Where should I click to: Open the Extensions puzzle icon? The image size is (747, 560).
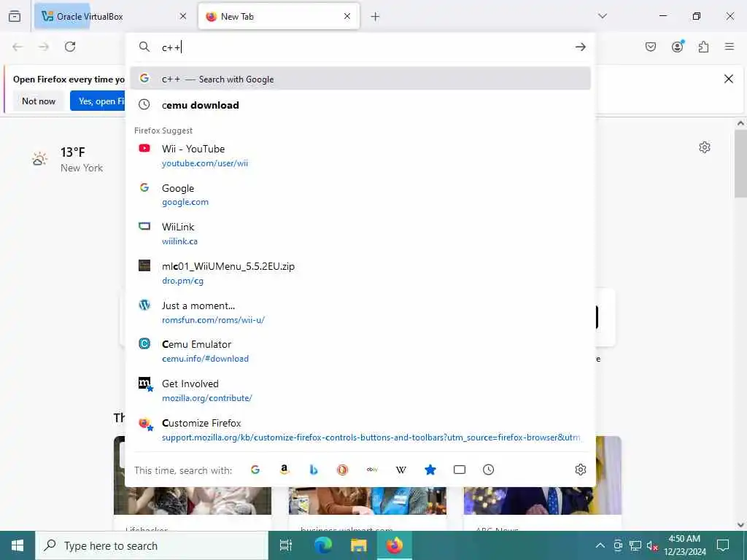[704, 47]
